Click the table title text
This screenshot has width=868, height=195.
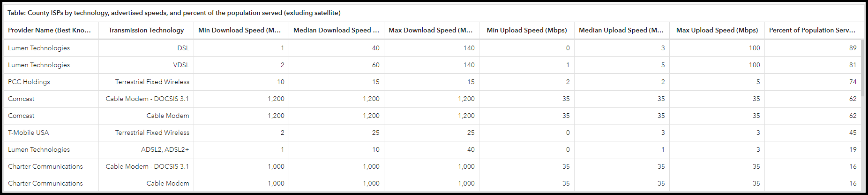[x=174, y=13]
